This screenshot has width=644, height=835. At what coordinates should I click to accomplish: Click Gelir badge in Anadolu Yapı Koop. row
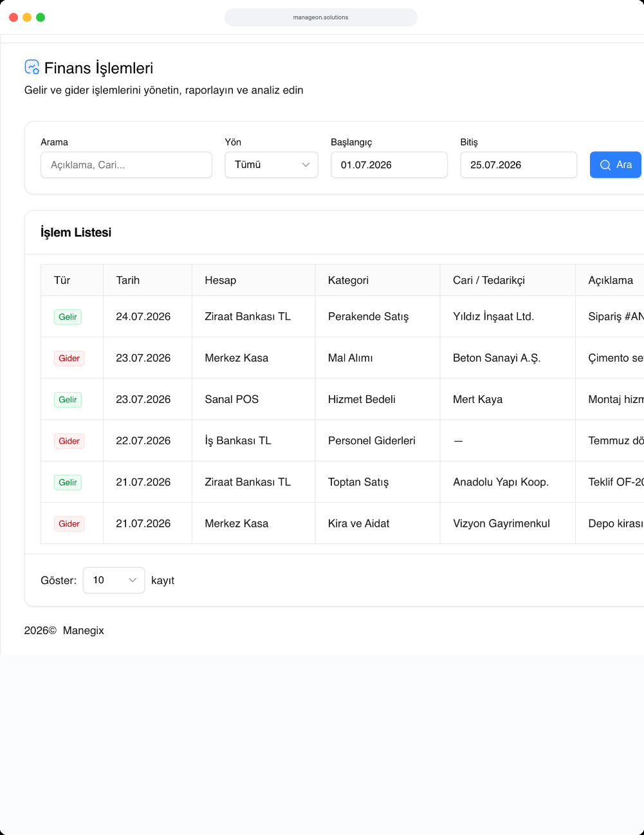[x=68, y=482]
